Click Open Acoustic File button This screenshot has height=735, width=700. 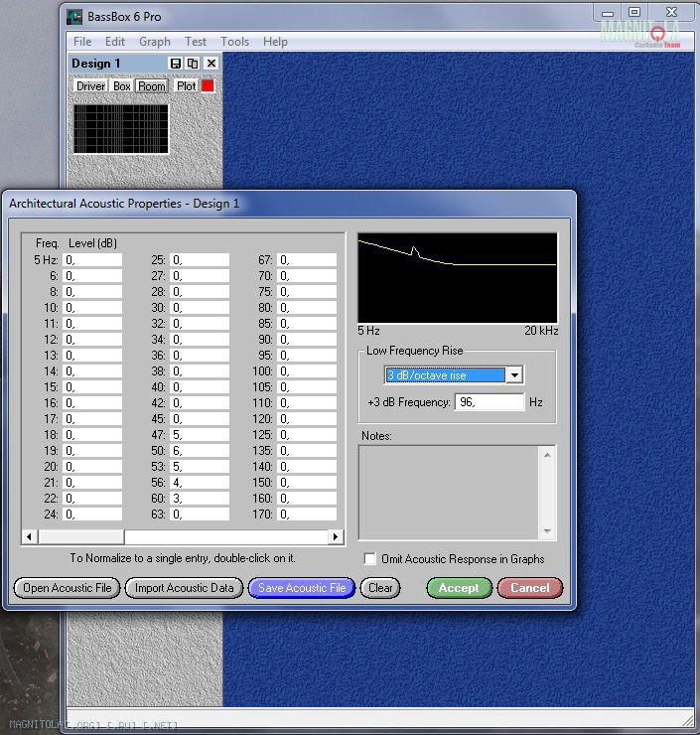pyautogui.click(x=67, y=588)
